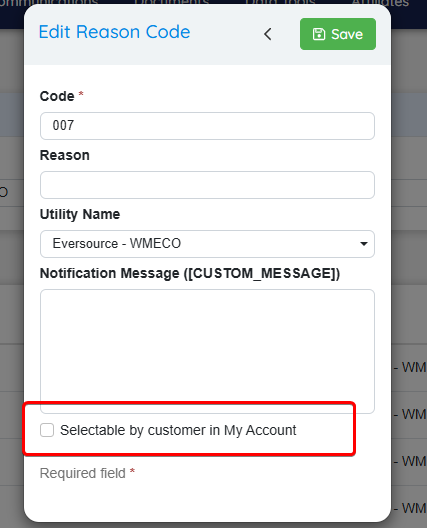Open the Affiliates menu in the top bar
Viewport: 427px width, 528px height.
point(380,2)
